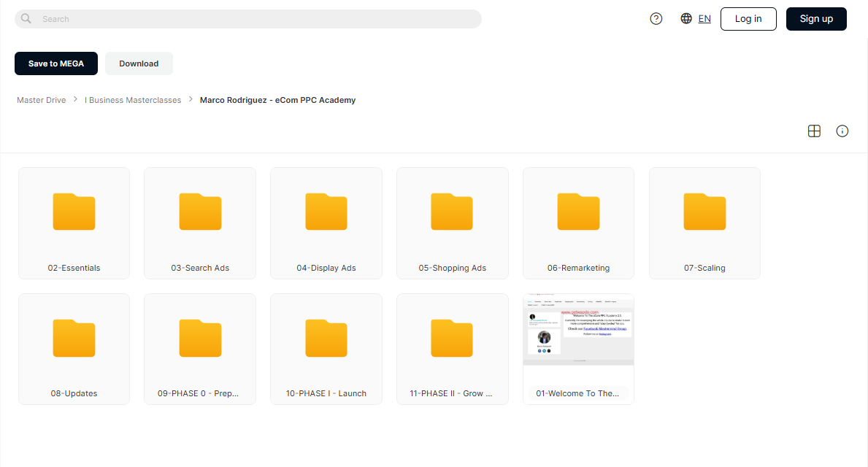Click the 11-PHASE II - Grow ... label
The width and height of the screenshot is (868, 467).
pos(451,393)
